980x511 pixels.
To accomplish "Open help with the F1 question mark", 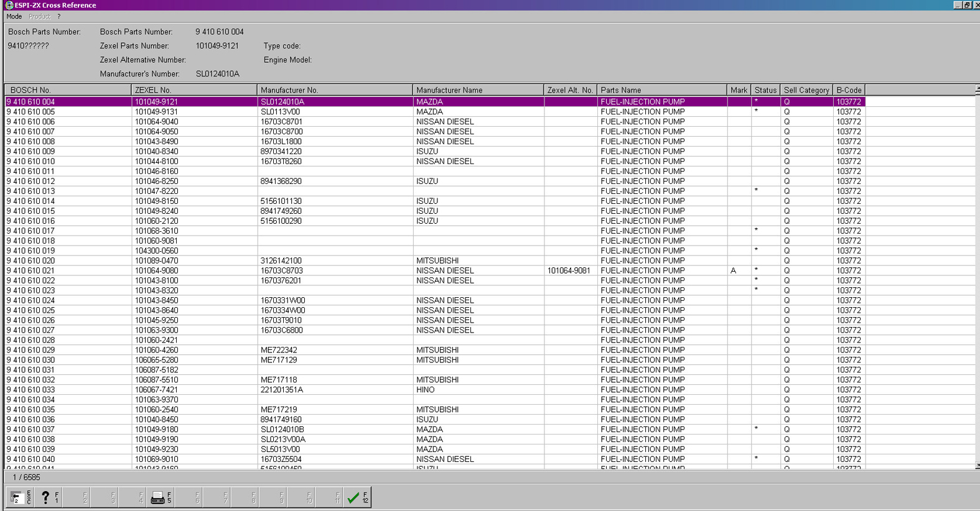I will click(48, 497).
